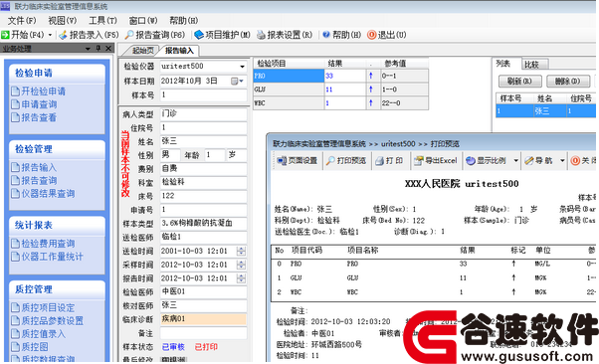Open the 文件(F) menu
599x364 pixels.
pos(22,21)
